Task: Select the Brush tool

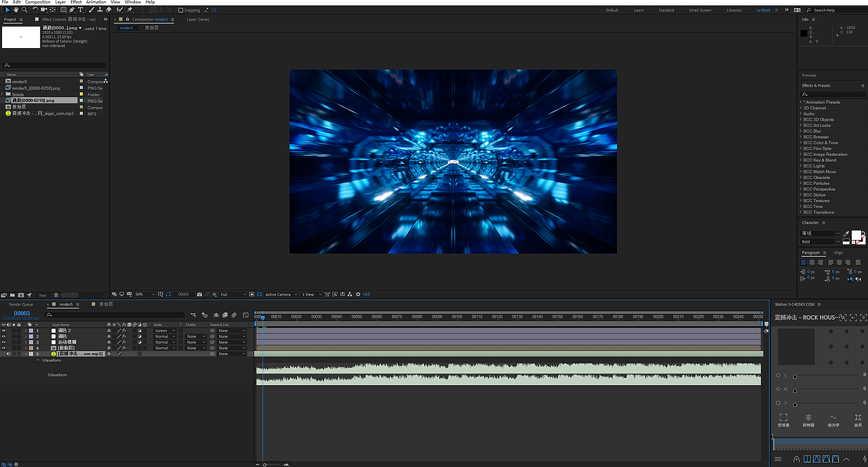Action: click(x=92, y=10)
